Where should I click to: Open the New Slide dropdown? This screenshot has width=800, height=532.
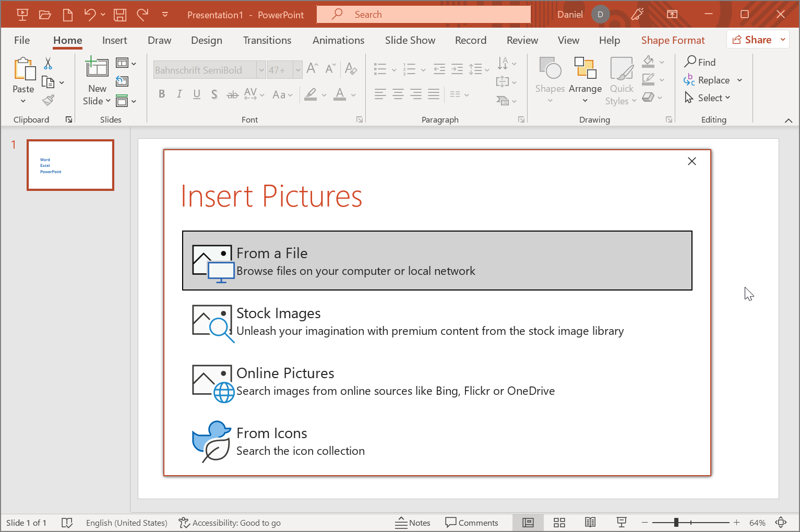[x=97, y=101]
